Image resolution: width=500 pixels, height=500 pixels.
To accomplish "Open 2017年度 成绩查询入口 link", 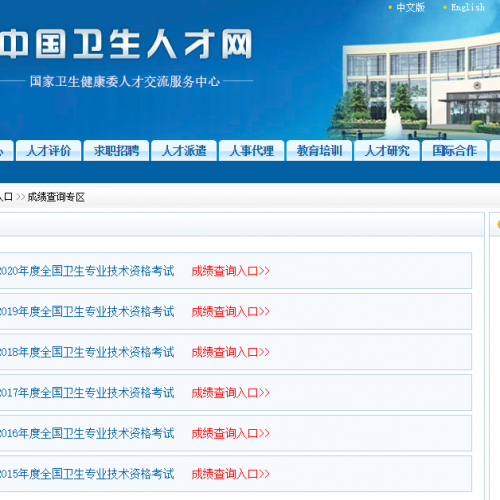I will 230,393.
